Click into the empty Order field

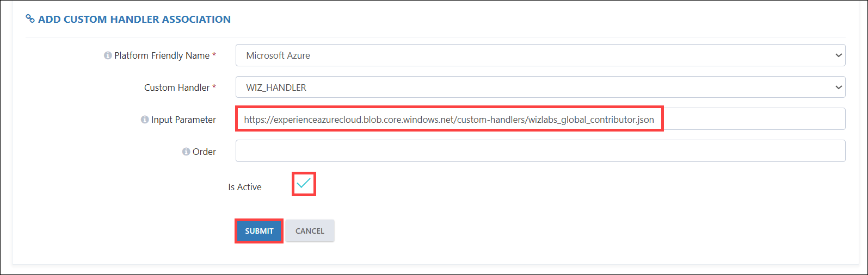pos(540,151)
